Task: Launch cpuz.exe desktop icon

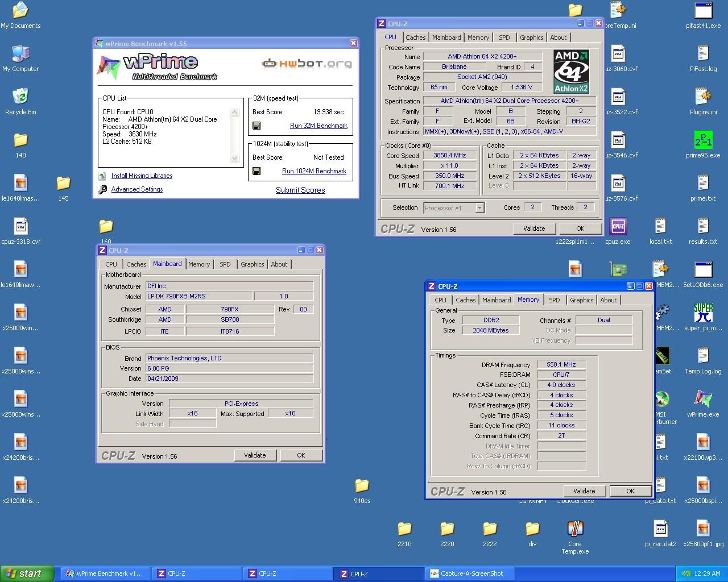Action: coord(618,231)
